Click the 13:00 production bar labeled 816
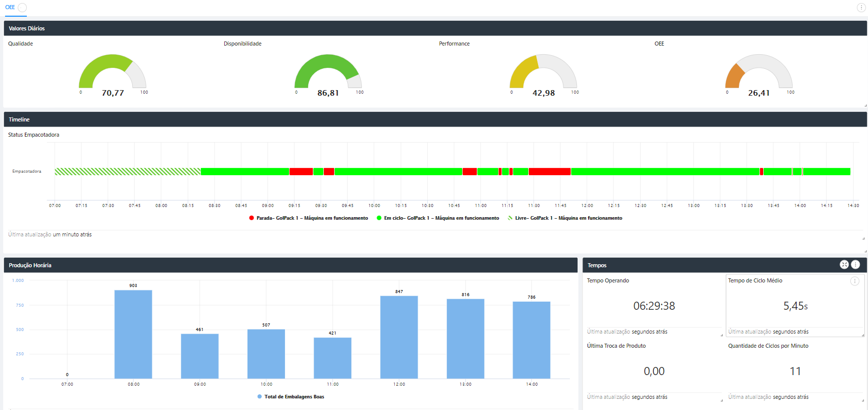Screen dimensions: 868x410 (x=466, y=339)
